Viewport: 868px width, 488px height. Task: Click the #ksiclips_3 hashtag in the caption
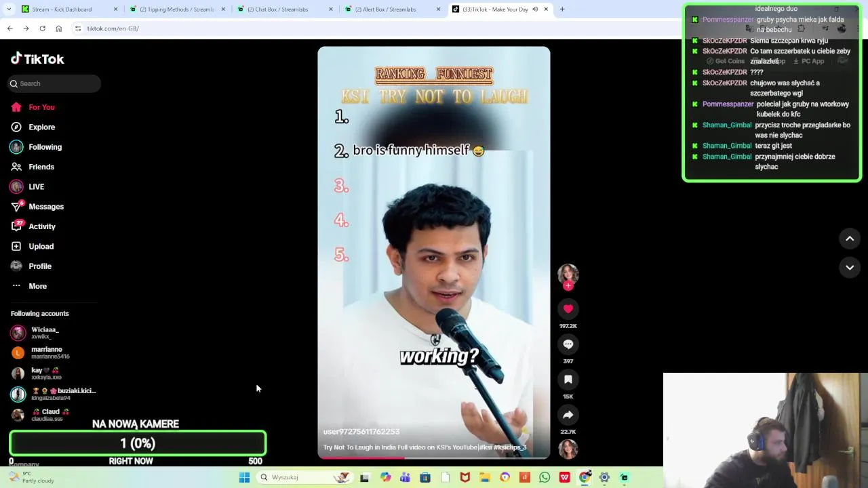[510, 447]
